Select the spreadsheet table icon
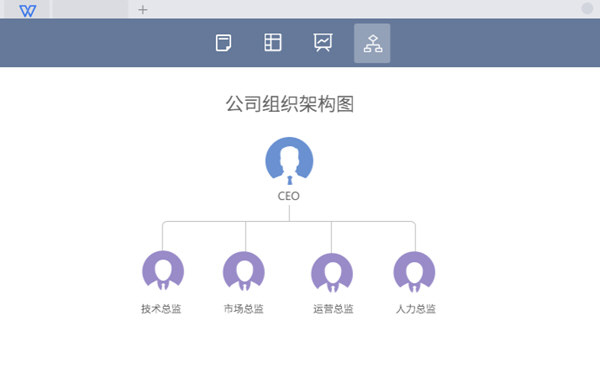 [273, 42]
